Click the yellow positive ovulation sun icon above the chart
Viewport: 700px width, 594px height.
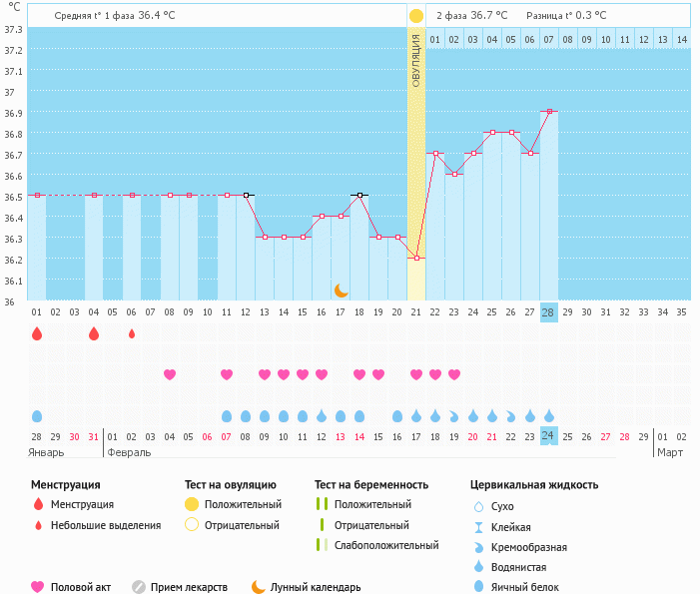point(415,16)
